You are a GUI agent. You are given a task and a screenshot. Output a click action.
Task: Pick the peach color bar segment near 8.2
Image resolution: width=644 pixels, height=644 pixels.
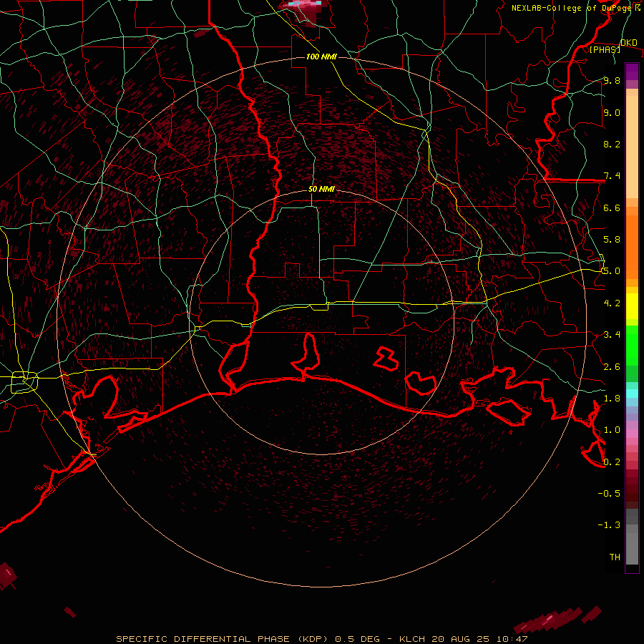click(x=632, y=147)
